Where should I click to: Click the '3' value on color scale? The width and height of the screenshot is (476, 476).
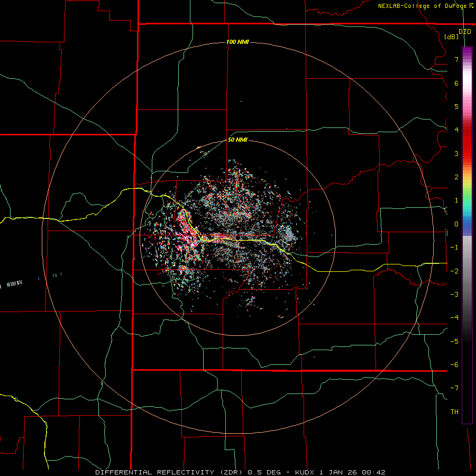(x=456, y=153)
